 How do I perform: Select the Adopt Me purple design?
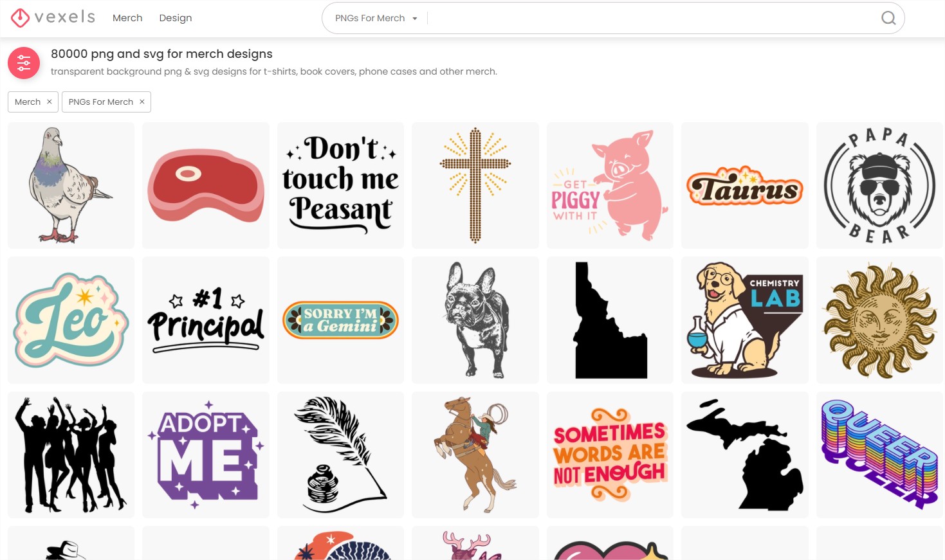pyautogui.click(x=206, y=455)
